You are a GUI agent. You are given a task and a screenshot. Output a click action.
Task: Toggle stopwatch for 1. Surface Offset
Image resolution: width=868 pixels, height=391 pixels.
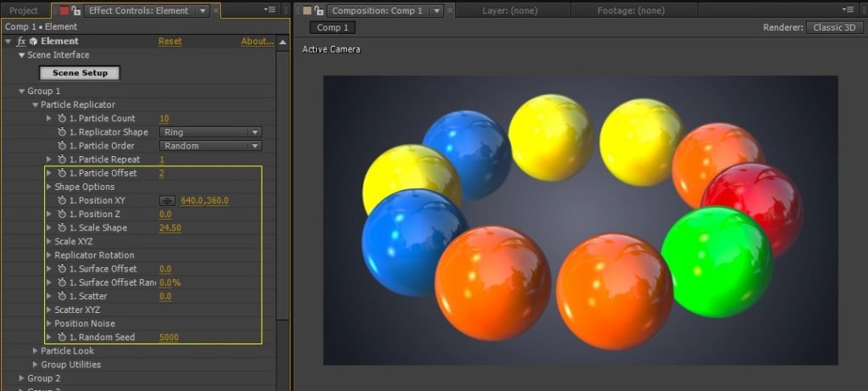tap(62, 269)
